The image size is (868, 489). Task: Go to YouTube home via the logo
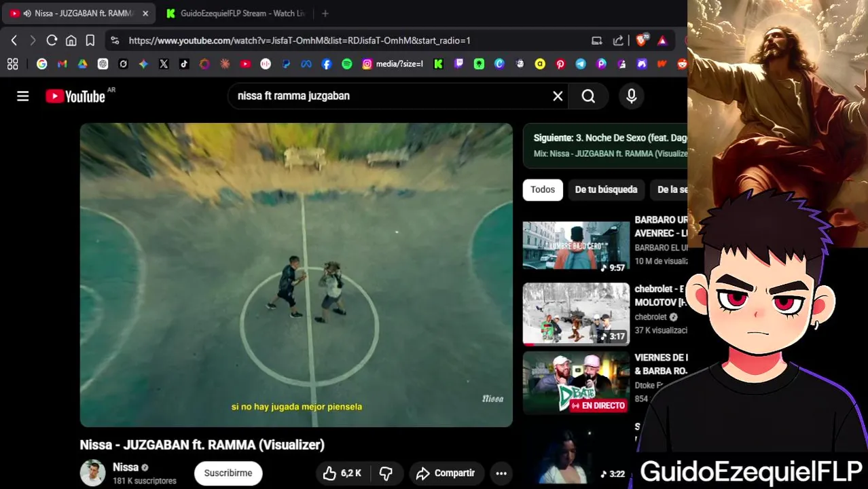tap(75, 96)
